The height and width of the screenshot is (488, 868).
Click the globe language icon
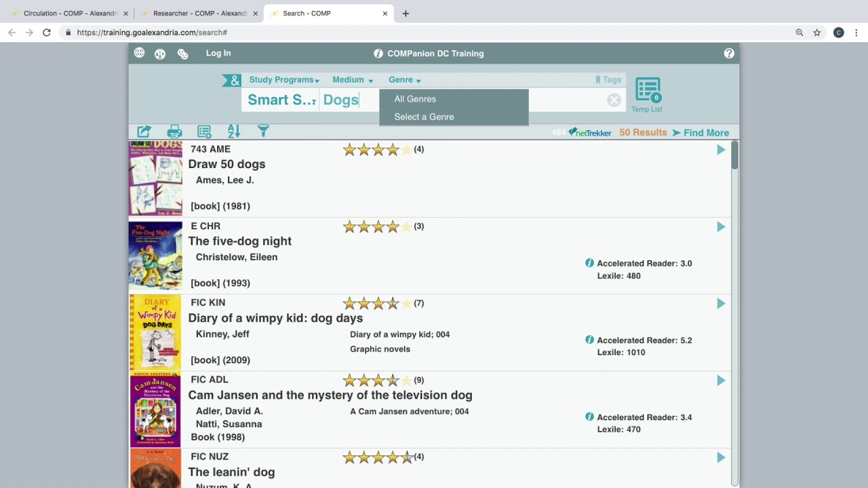coord(139,53)
